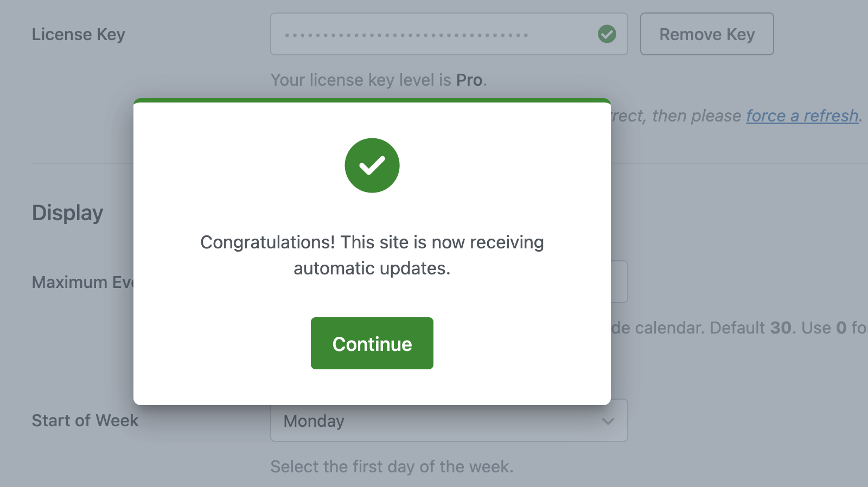Select the Display section heading
868x487 pixels.
click(x=67, y=213)
